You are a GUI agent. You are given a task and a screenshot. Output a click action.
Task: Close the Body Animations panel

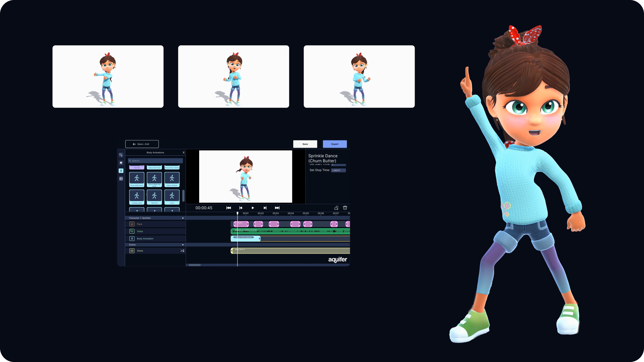183,152
